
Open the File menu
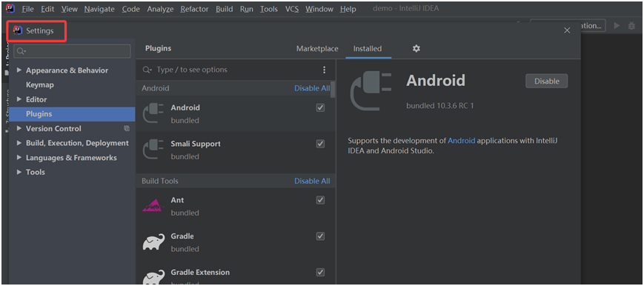[x=27, y=9]
